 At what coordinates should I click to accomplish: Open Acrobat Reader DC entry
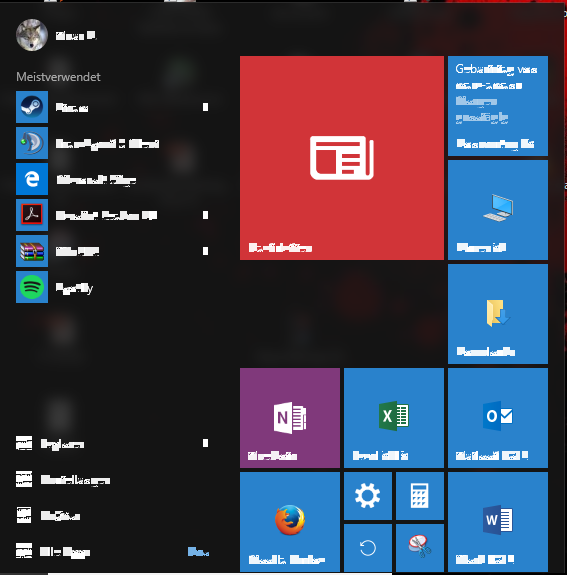[112, 215]
